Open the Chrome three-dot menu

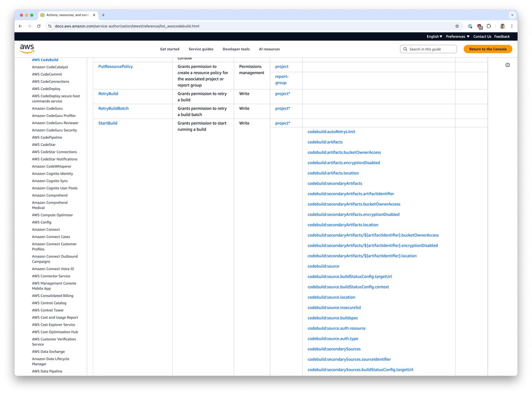point(512,26)
